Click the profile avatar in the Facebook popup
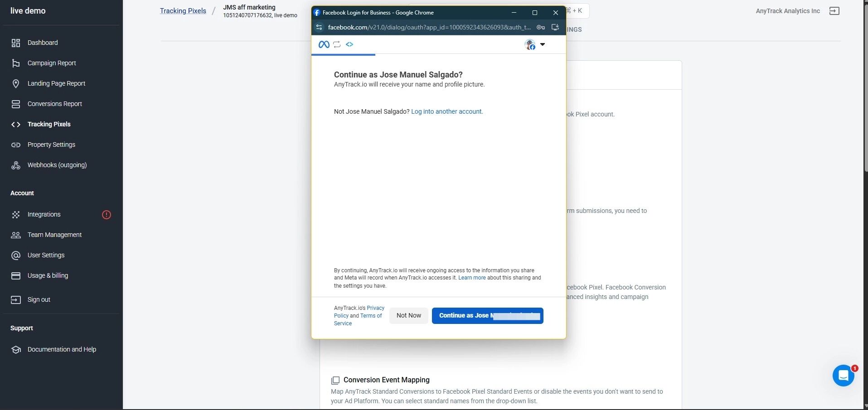This screenshot has height=410, width=868. [x=530, y=44]
